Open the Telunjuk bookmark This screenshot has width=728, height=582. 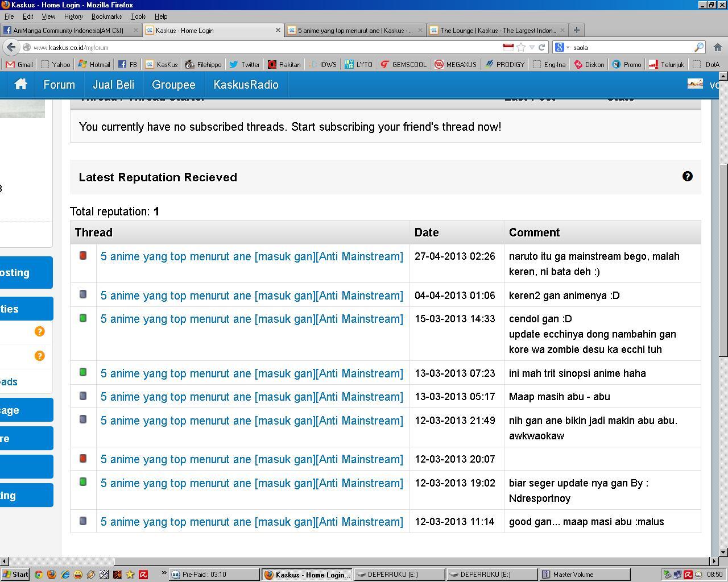coord(667,64)
